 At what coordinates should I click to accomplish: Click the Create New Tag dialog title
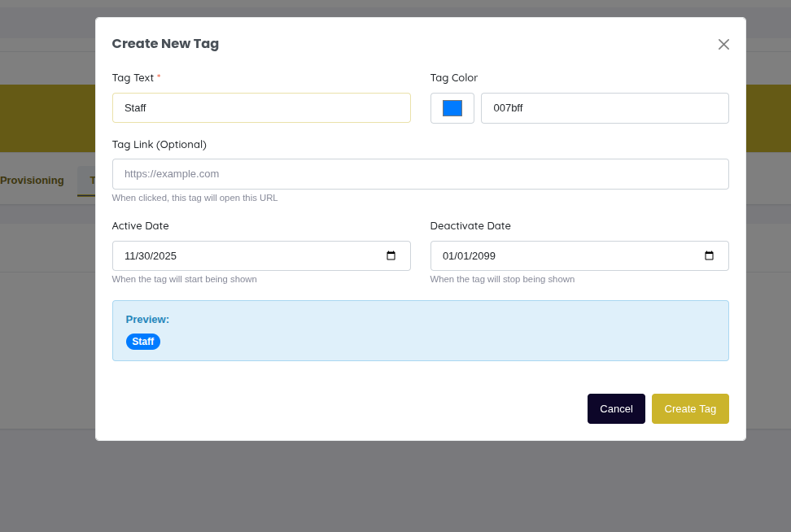click(165, 43)
